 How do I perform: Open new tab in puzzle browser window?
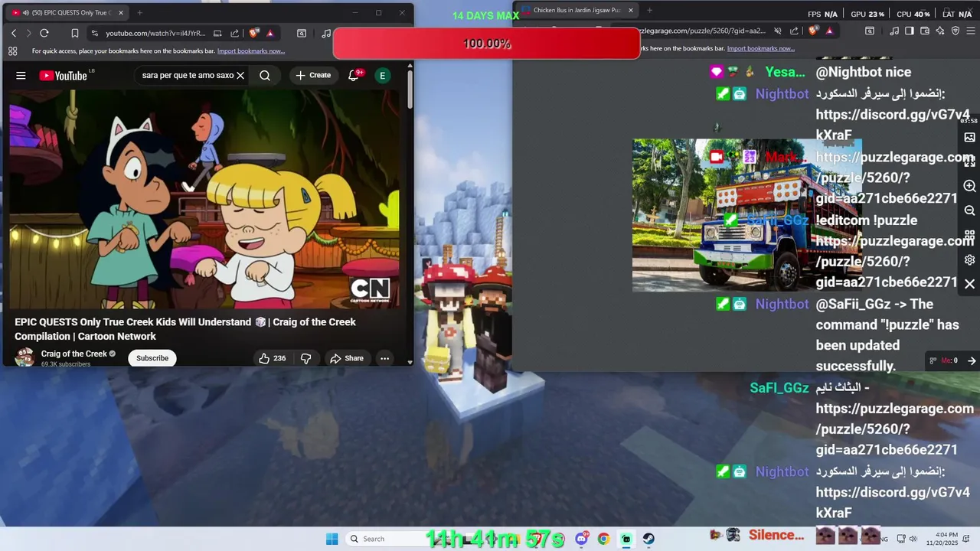(x=649, y=11)
